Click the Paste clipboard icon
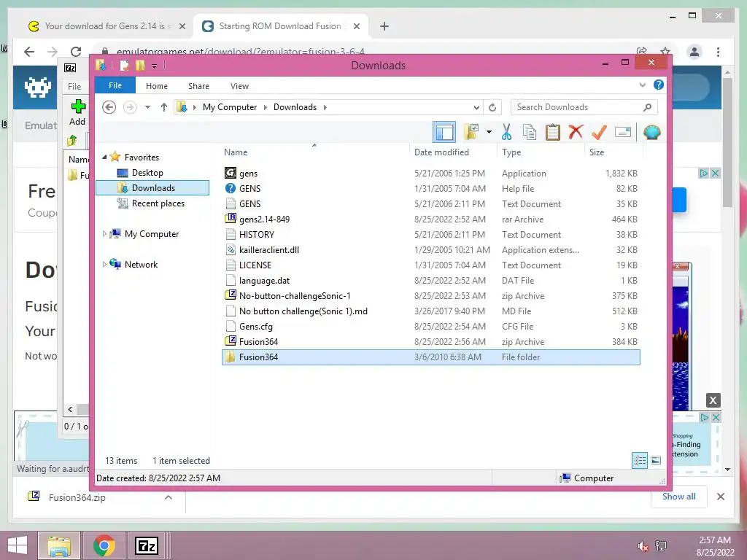The width and height of the screenshot is (747, 560). pyautogui.click(x=553, y=132)
